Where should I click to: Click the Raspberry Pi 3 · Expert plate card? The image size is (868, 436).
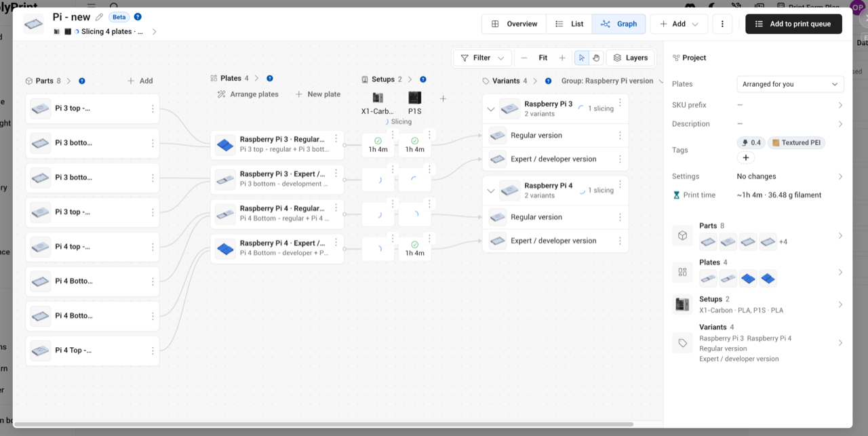click(277, 179)
